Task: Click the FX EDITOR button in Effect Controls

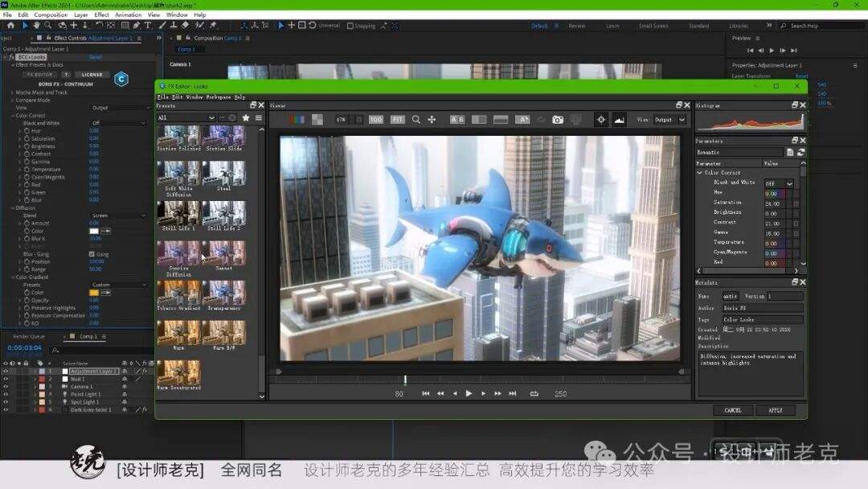Action: [40, 74]
